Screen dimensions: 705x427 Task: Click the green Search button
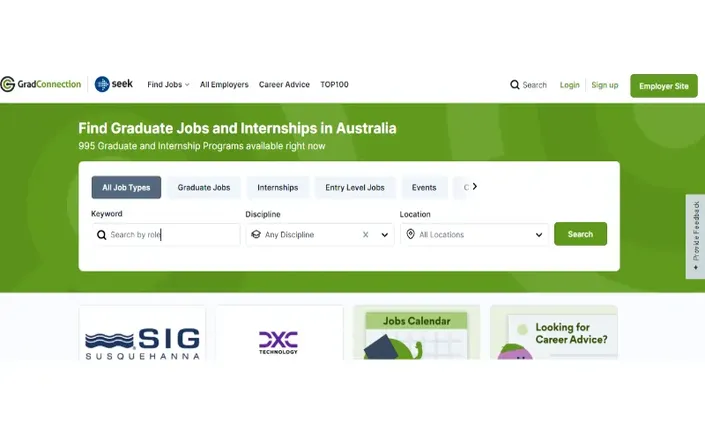(580, 234)
